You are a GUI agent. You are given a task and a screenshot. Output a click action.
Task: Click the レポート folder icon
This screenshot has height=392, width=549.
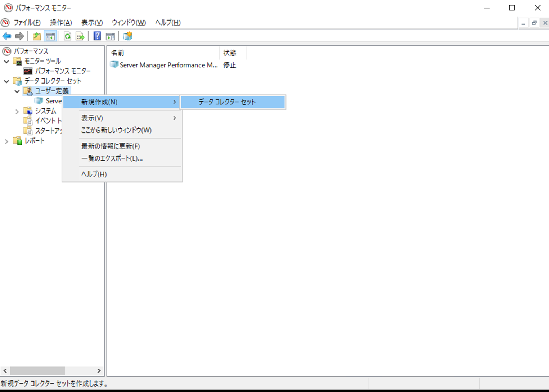click(x=17, y=140)
